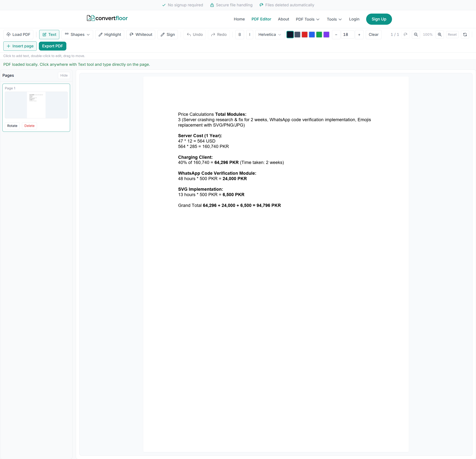Click the Load PDF upload button
The width and height of the screenshot is (476, 459).
(18, 35)
